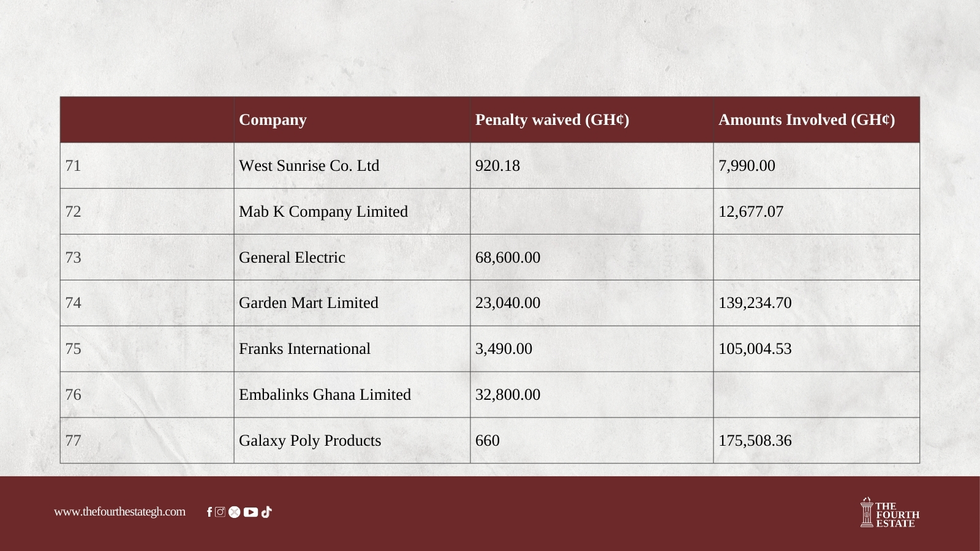Click The Fourth Estate logo
980x551 pixels.
pyautogui.click(x=890, y=512)
